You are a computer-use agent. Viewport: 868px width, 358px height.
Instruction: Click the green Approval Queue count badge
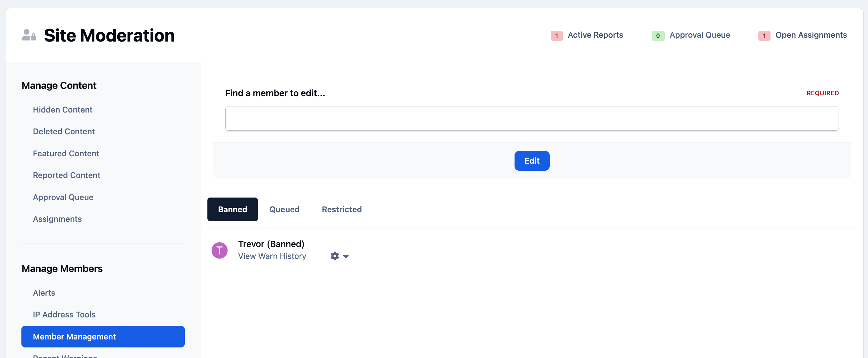pos(658,36)
